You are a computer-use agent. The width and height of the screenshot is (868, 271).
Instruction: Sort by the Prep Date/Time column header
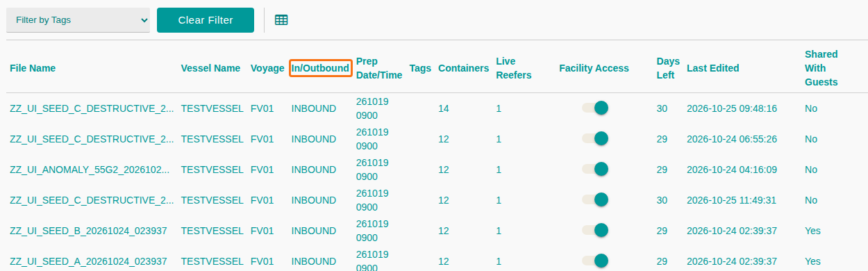pyautogui.click(x=379, y=68)
